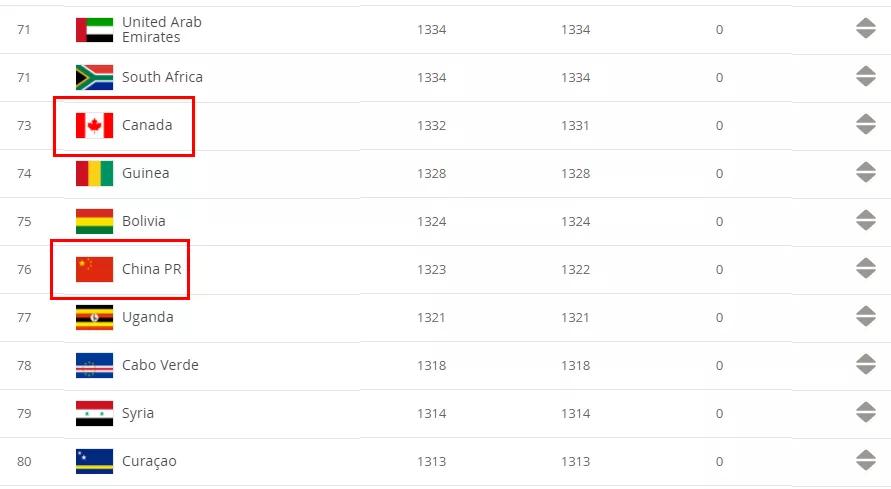Toggle the Guinea row up-down arrows
This screenshot has width=891, height=489.
[x=865, y=173]
